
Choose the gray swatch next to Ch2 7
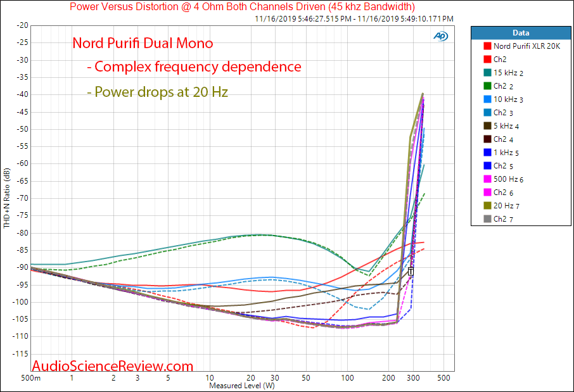pos(487,219)
